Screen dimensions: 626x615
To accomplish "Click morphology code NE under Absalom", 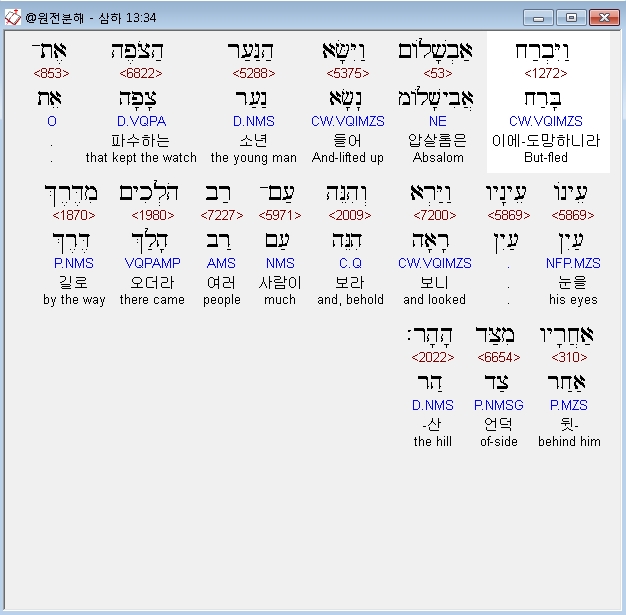I will 438,121.
